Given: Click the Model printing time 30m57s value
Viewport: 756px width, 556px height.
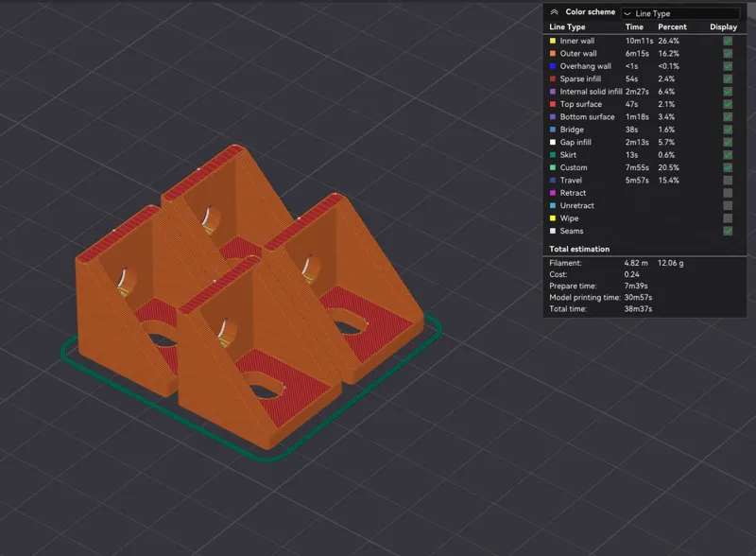Looking at the screenshot, I should [x=638, y=298].
